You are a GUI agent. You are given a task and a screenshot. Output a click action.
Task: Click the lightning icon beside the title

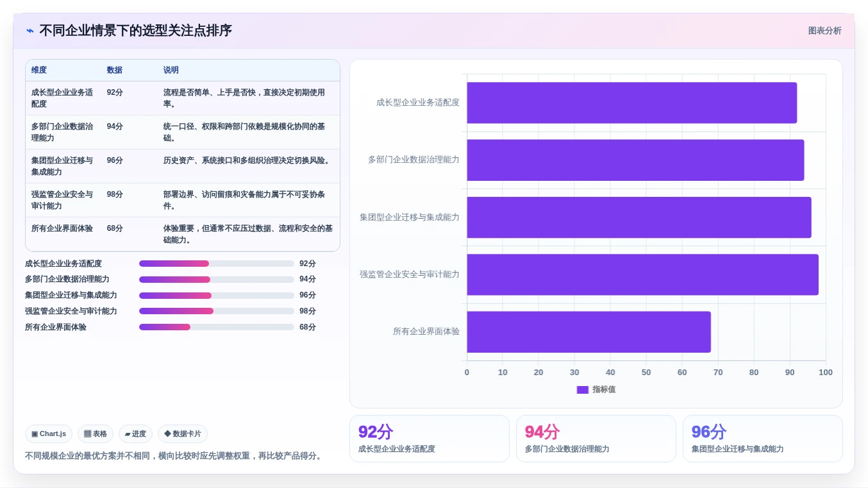click(x=30, y=31)
